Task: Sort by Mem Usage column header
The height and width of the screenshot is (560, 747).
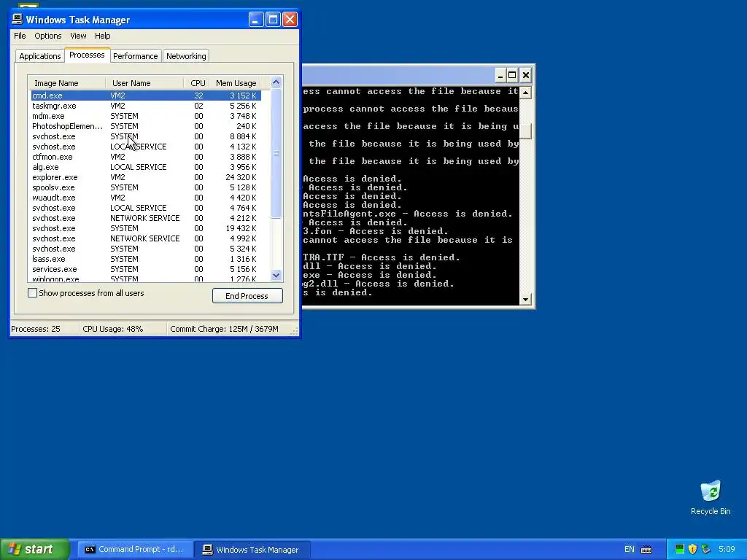Action: (x=236, y=83)
